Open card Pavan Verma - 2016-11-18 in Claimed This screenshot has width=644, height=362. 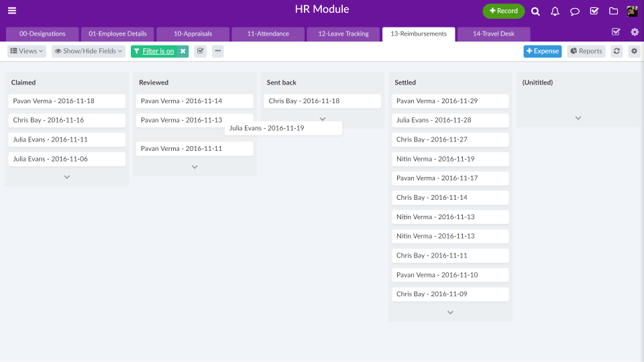point(67,101)
